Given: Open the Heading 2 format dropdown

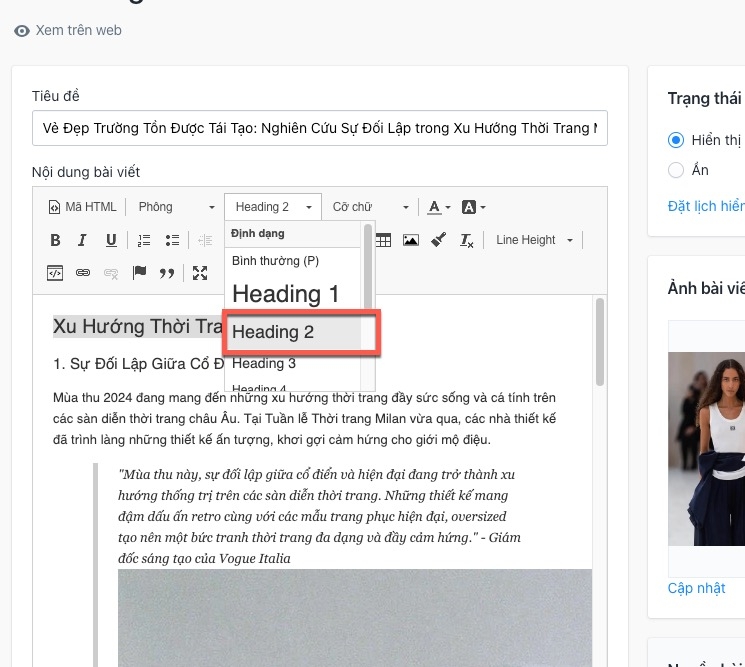Looking at the screenshot, I should pos(273,207).
